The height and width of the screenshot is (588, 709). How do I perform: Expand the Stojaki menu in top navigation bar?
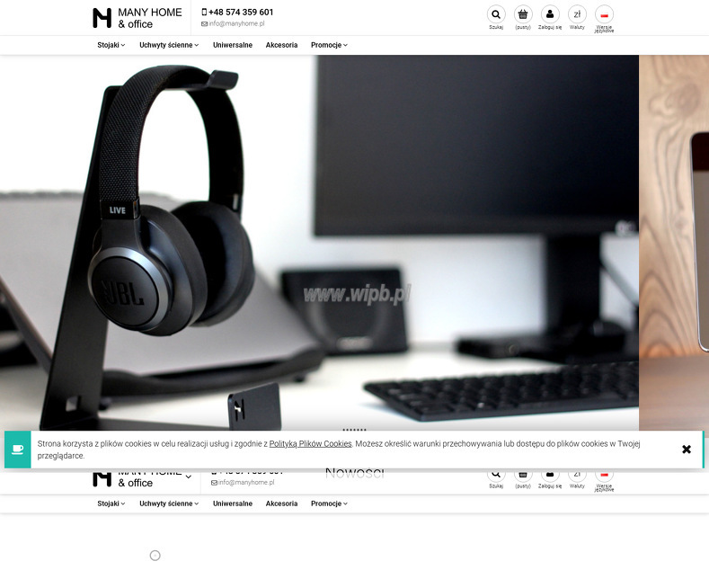(x=111, y=45)
